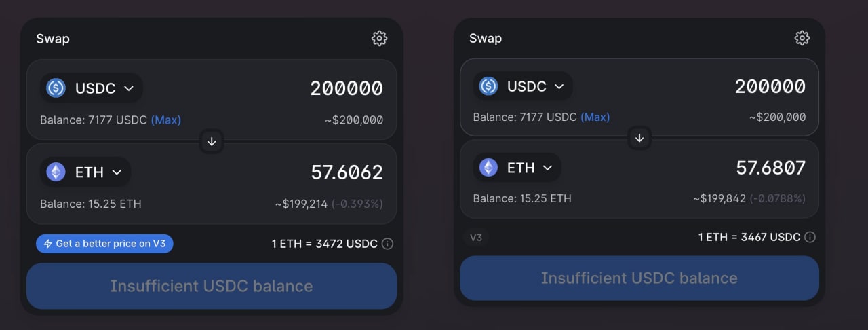Expand the USDC token dropdown in right panel
The height and width of the screenshot is (330, 868).
[x=523, y=86]
